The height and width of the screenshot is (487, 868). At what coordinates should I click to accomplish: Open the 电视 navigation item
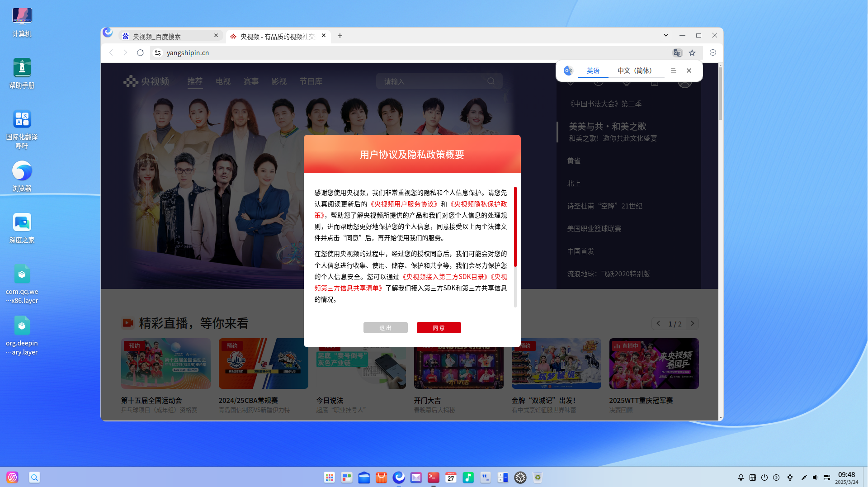[223, 81]
